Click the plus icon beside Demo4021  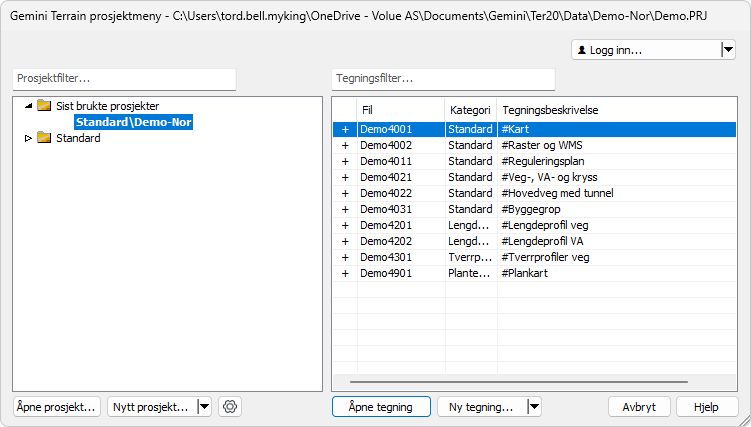345,177
